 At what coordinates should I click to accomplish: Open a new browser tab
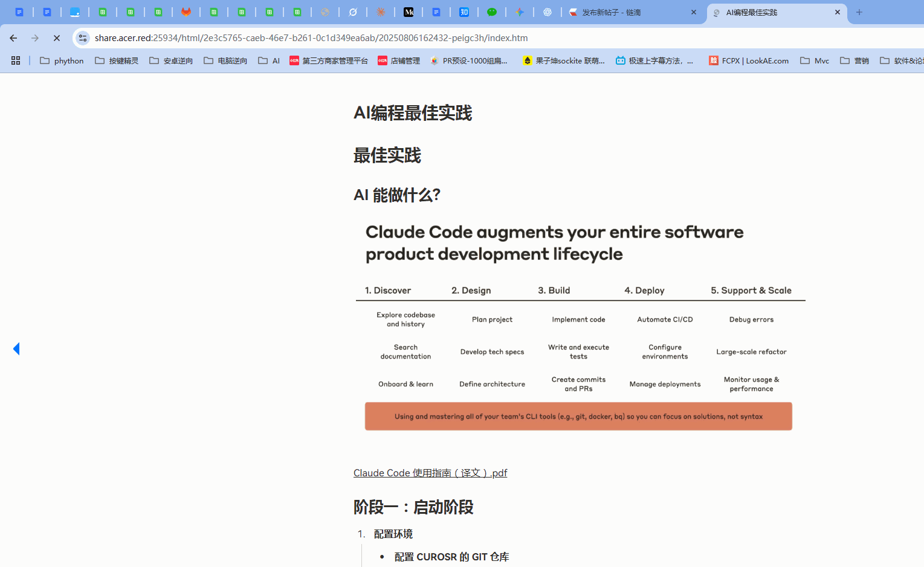[x=859, y=12]
